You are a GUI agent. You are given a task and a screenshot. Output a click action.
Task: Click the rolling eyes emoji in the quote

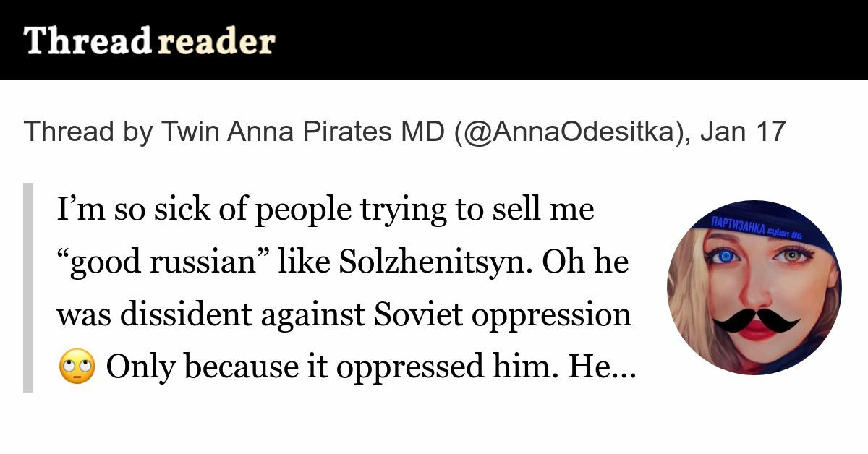click(x=76, y=368)
